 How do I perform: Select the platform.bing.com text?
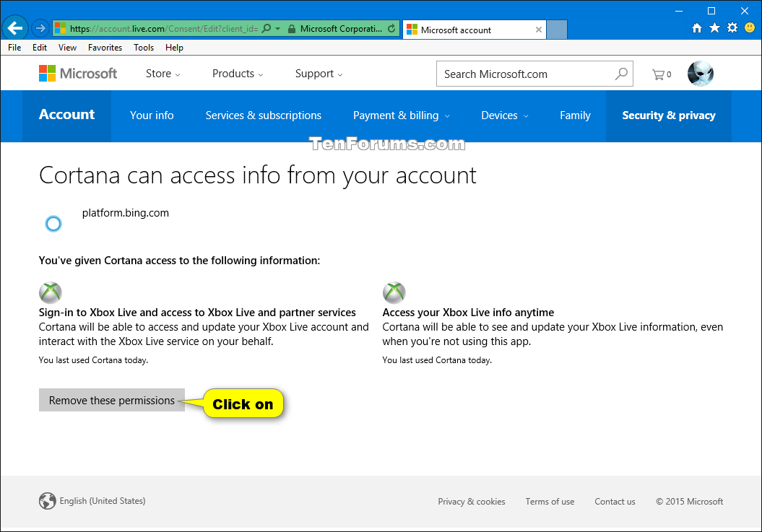pyautogui.click(x=126, y=213)
